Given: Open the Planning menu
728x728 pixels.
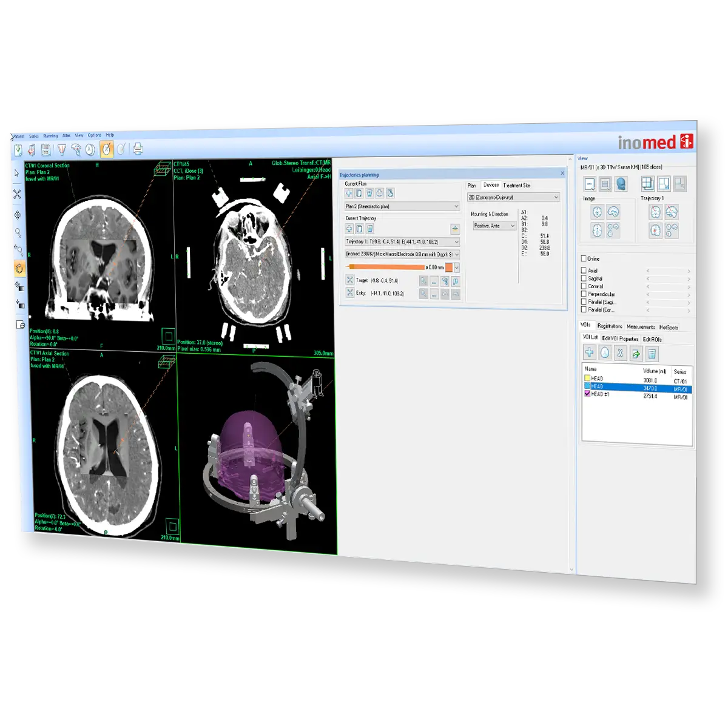Looking at the screenshot, I should 51,136.
